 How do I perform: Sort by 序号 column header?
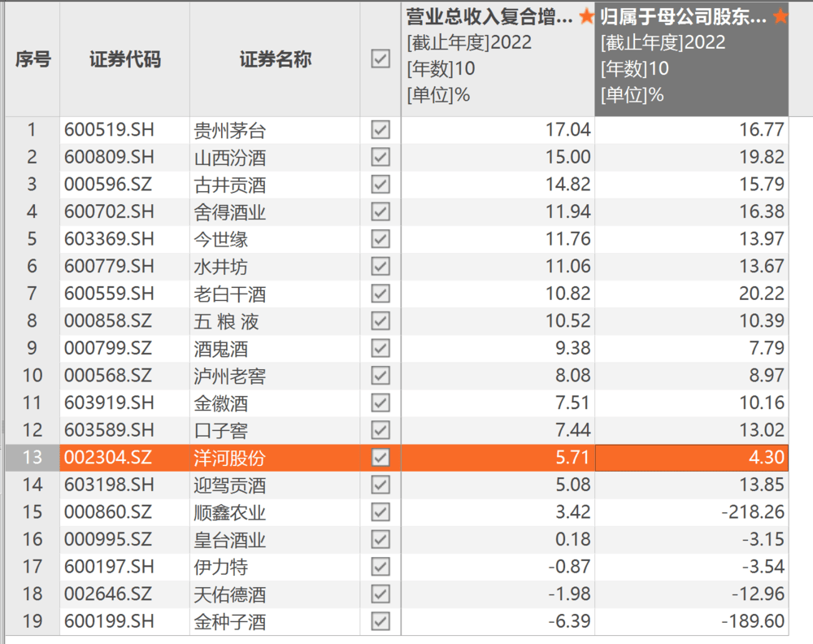point(33,59)
